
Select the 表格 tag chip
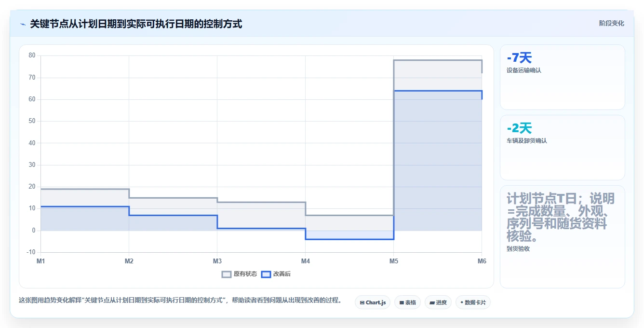tap(407, 302)
